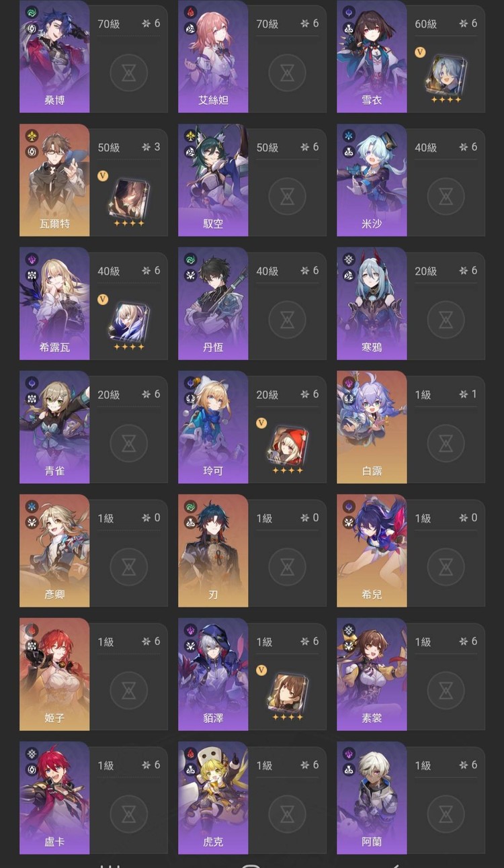
Task: Tap the empty light cone slot for 艾絲妲
Action: pos(287,73)
